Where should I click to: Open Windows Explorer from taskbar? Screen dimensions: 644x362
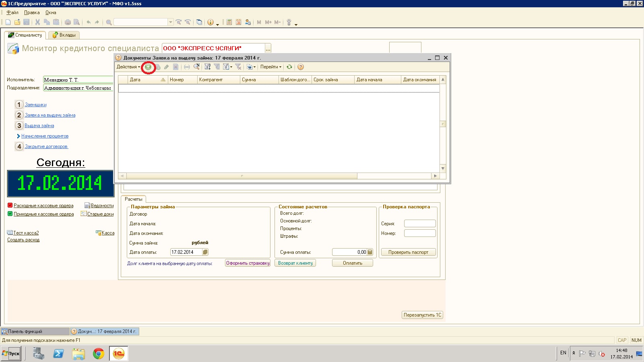[78, 354]
